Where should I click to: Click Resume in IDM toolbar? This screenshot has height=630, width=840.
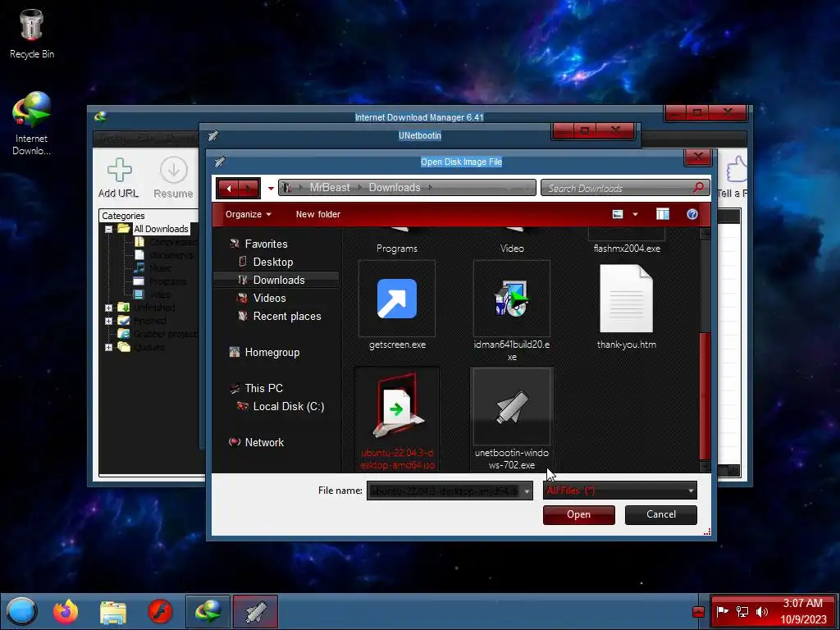coord(173,177)
